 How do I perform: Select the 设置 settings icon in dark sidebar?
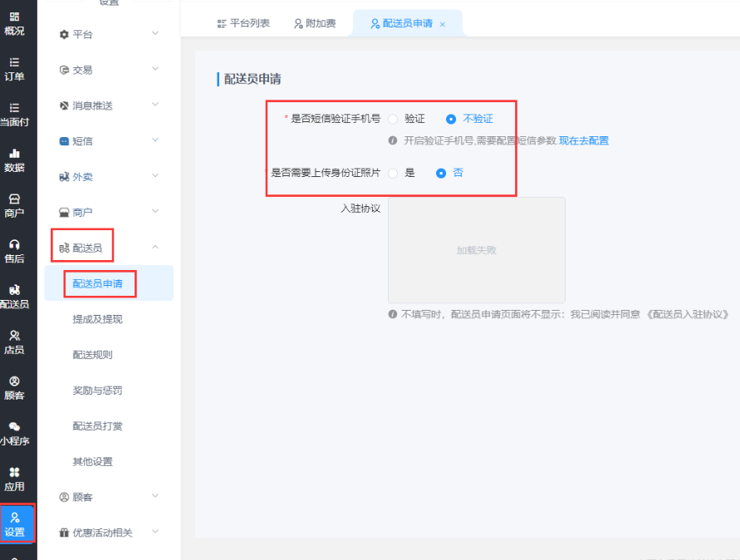15,518
